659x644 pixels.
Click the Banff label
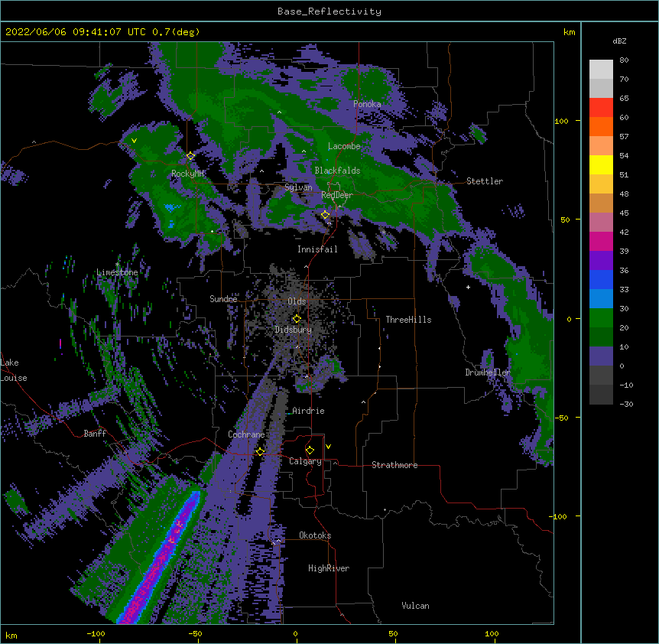pos(95,434)
